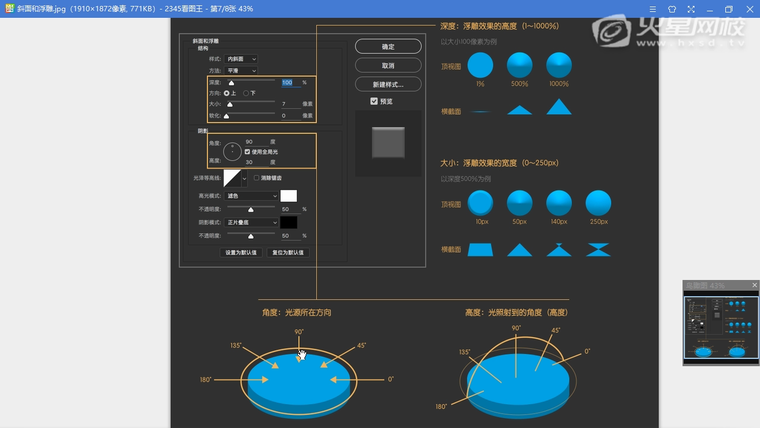This screenshot has height=428, width=760.
Task: Toggle the 预览 preview checkbox
Action: (x=374, y=101)
